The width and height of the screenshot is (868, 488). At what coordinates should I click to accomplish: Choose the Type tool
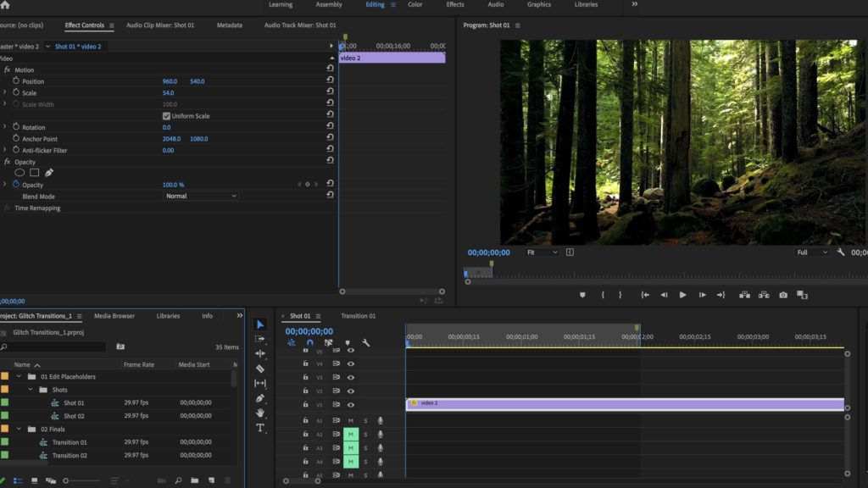pos(260,428)
